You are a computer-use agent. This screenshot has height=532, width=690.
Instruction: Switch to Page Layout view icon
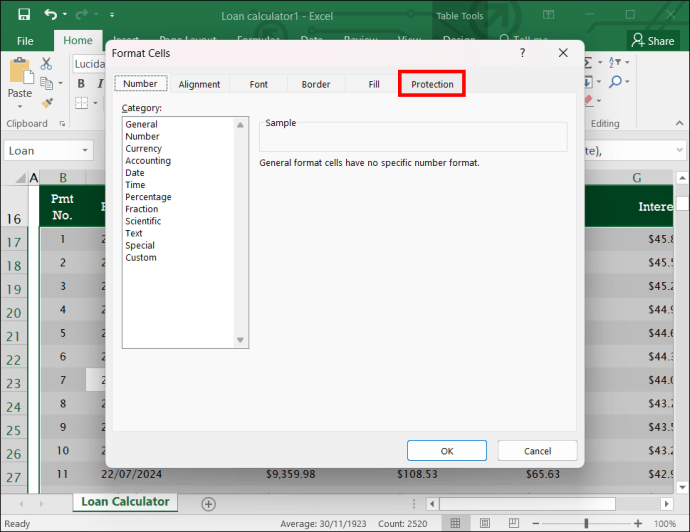tap(485, 523)
